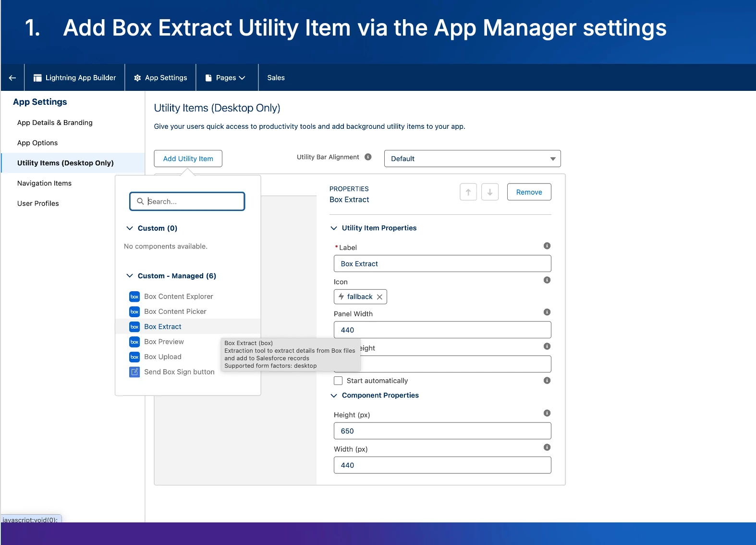
Task: Select App Details & Branding
Action: (x=55, y=123)
